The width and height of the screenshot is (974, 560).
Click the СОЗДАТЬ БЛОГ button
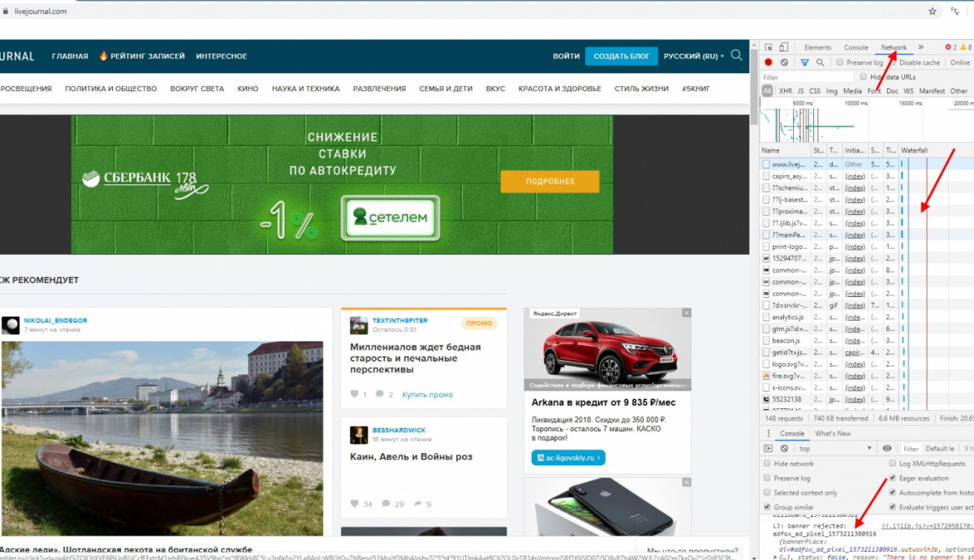621,56
